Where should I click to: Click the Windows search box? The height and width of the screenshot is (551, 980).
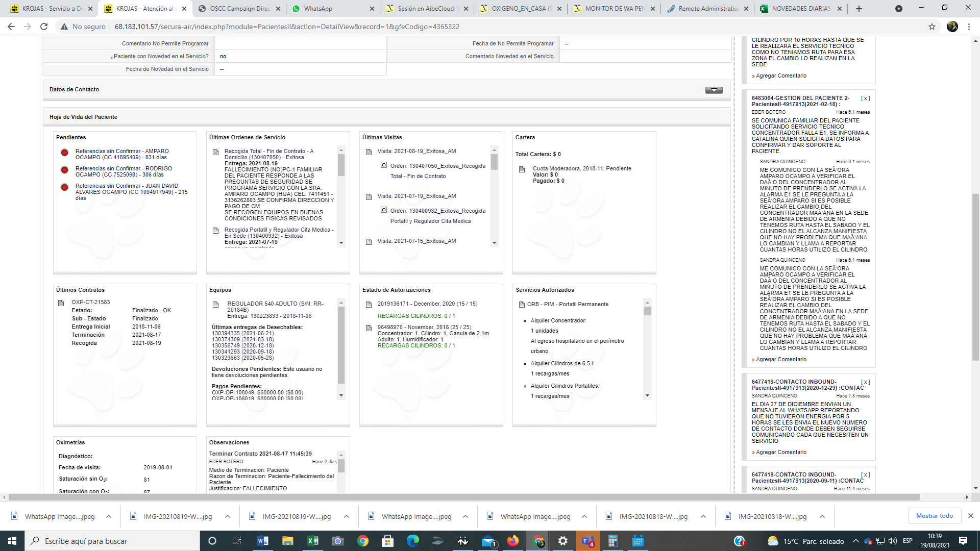(x=112, y=541)
